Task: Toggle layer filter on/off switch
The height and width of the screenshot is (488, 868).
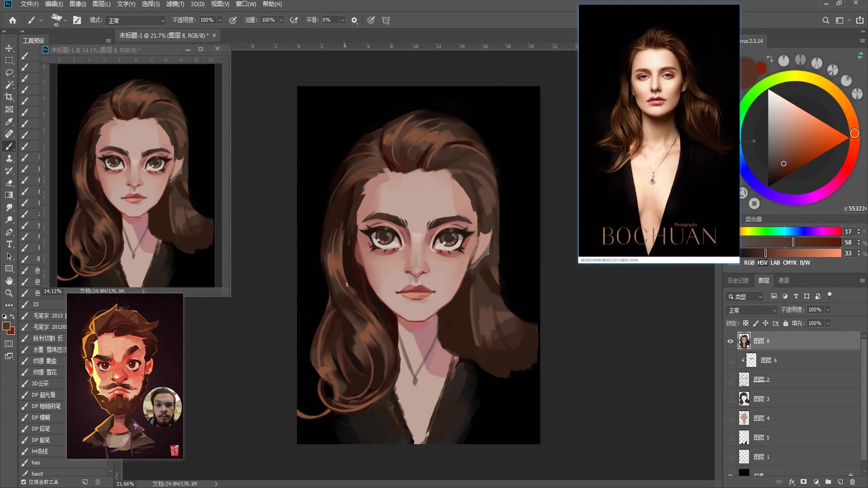Action: [829, 296]
